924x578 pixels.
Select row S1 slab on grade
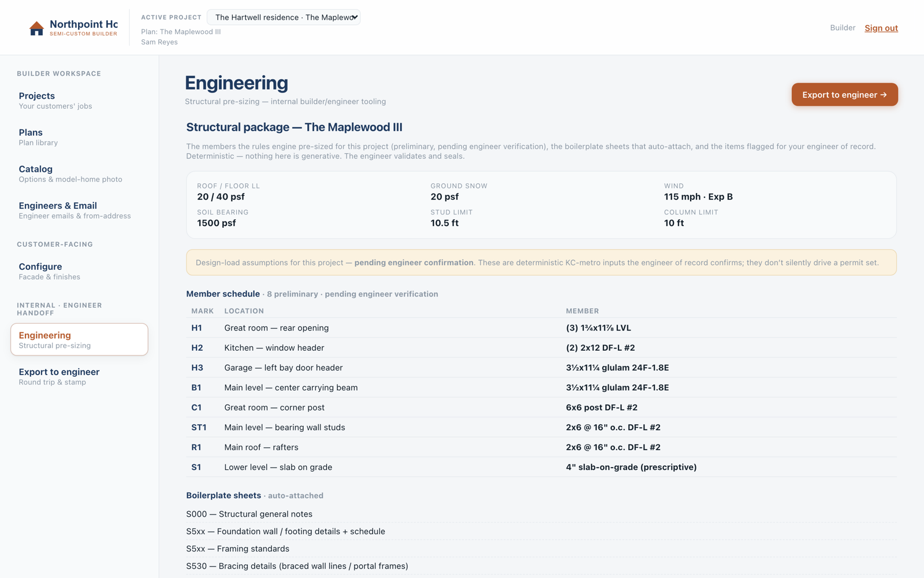pyautogui.click(x=541, y=467)
